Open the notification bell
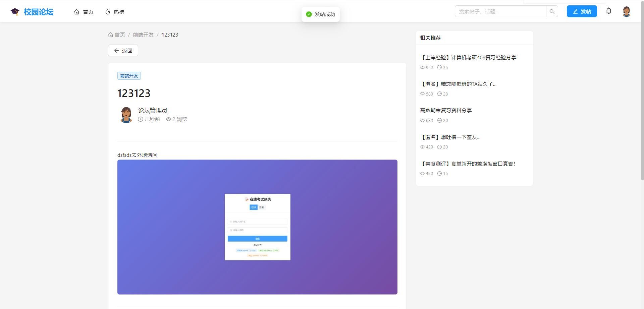The height and width of the screenshot is (309, 644). [x=608, y=11]
